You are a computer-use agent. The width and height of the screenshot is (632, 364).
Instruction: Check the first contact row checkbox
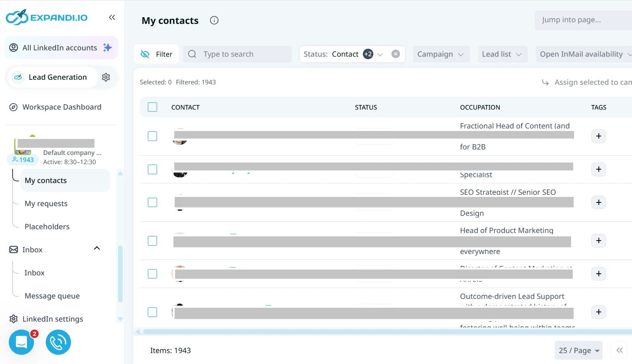click(152, 136)
